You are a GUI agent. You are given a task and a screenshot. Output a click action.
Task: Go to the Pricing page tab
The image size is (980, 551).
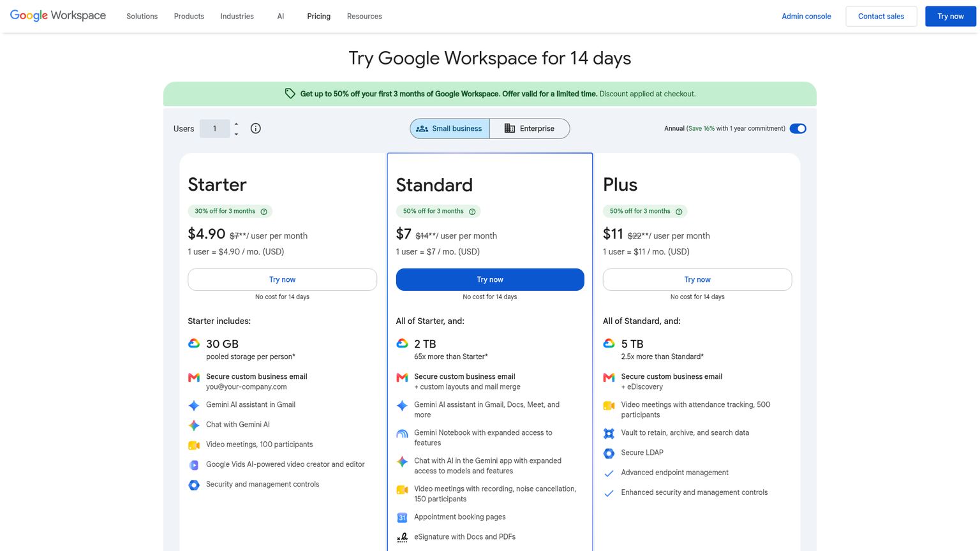[x=318, y=16]
